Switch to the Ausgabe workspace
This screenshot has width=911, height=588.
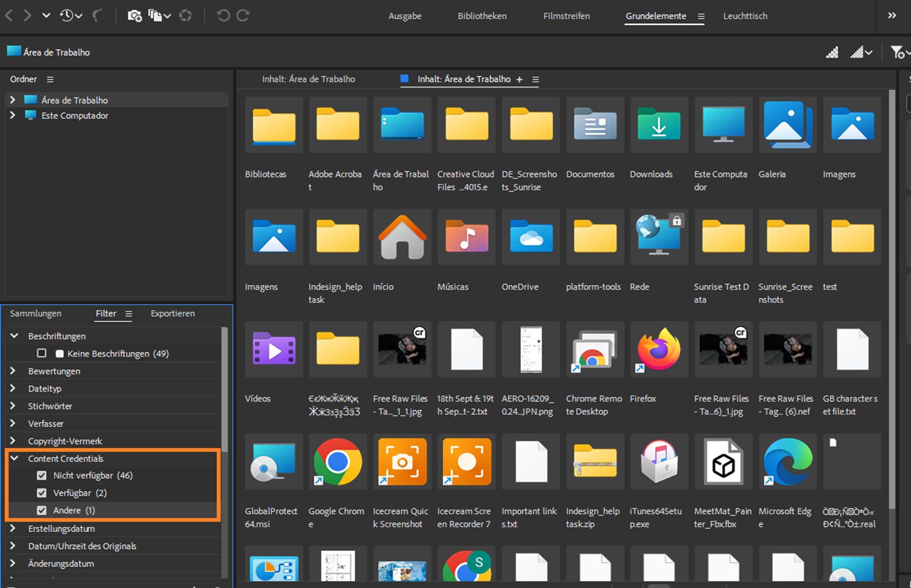pyautogui.click(x=405, y=16)
